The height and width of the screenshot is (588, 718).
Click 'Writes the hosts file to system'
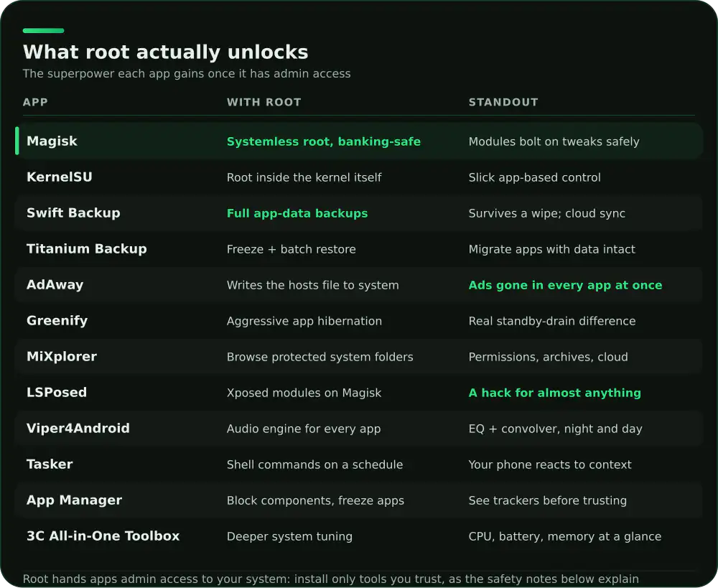313,285
